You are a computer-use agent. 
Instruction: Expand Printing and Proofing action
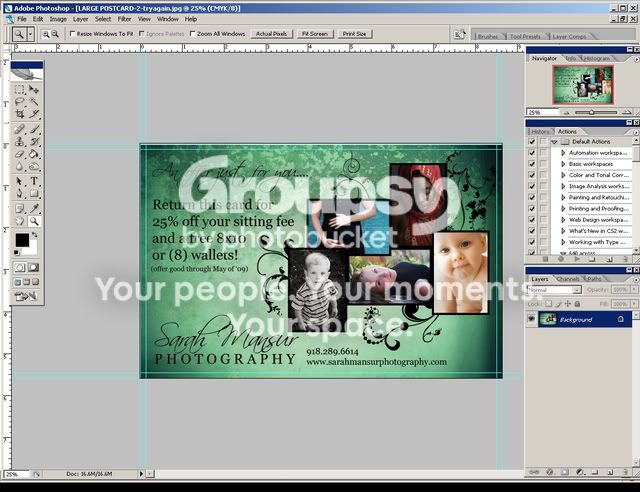(563, 209)
